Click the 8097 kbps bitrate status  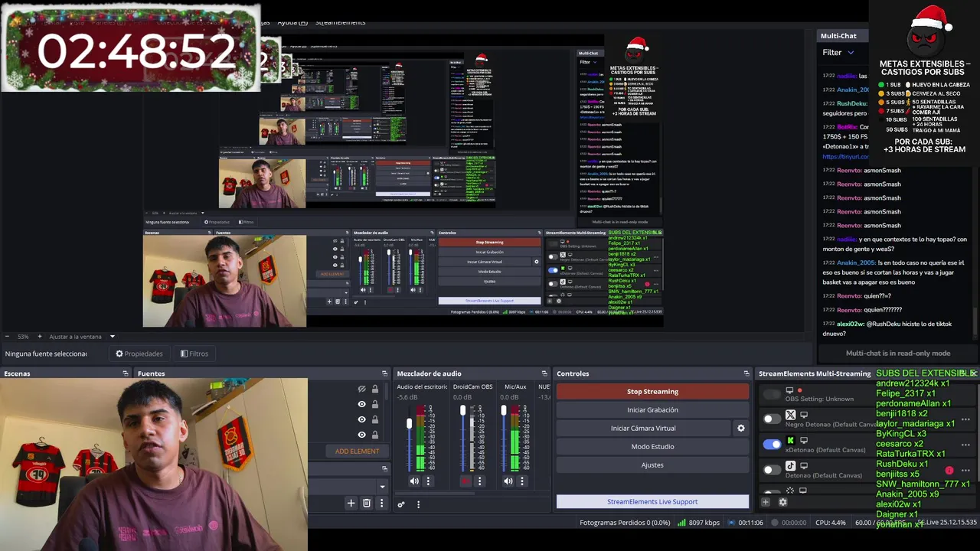click(x=698, y=523)
